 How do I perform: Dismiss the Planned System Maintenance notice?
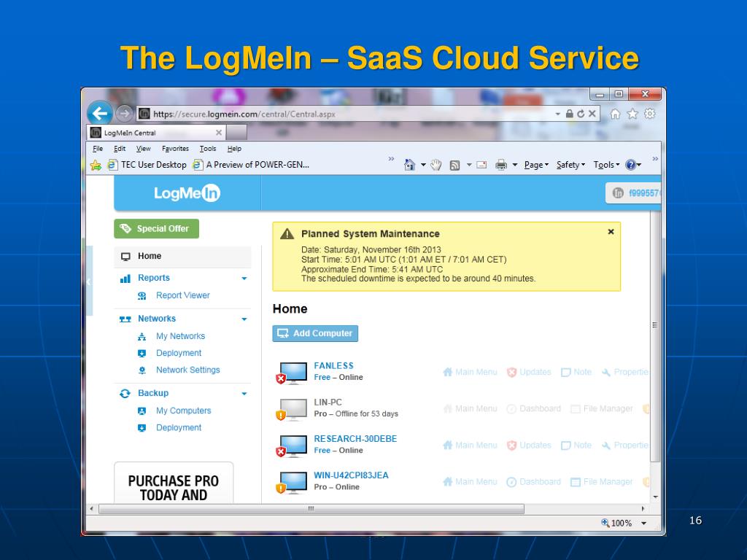[x=611, y=232]
